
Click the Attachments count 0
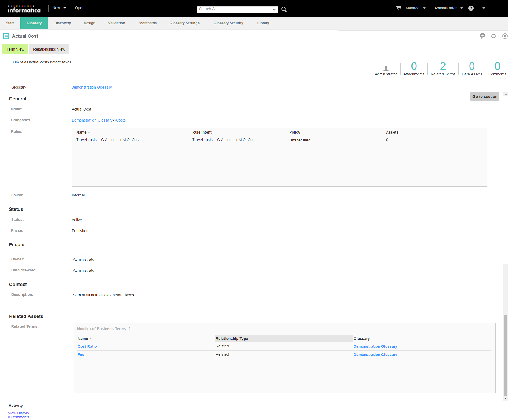click(x=414, y=66)
